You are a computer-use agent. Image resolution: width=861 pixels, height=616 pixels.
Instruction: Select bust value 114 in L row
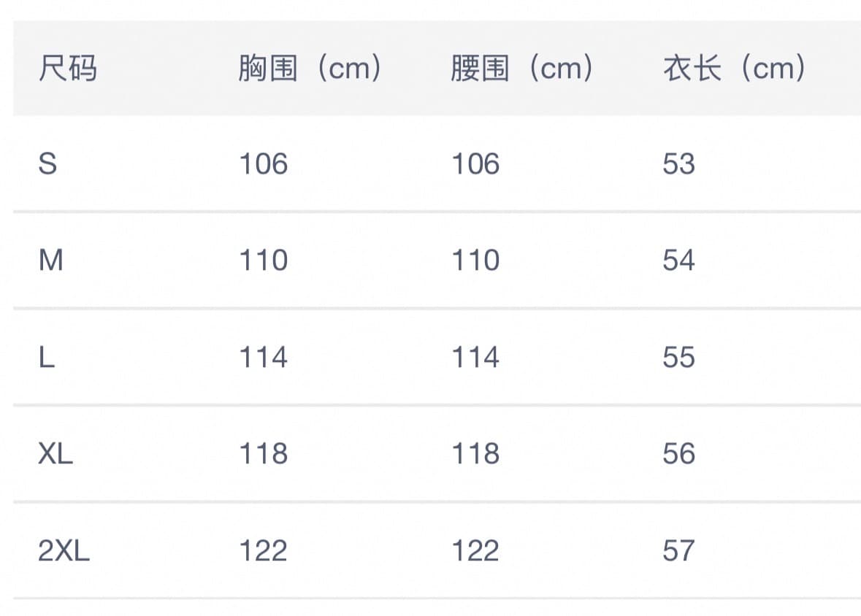(x=264, y=357)
